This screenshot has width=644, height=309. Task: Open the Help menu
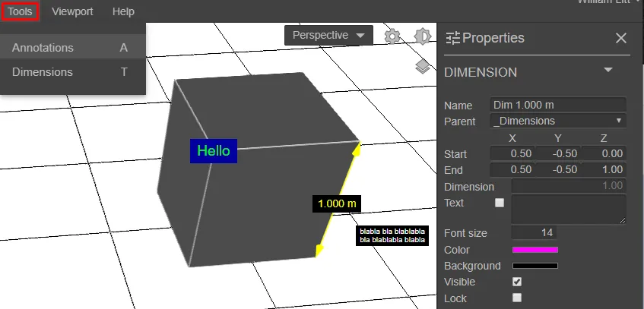tap(123, 11)
